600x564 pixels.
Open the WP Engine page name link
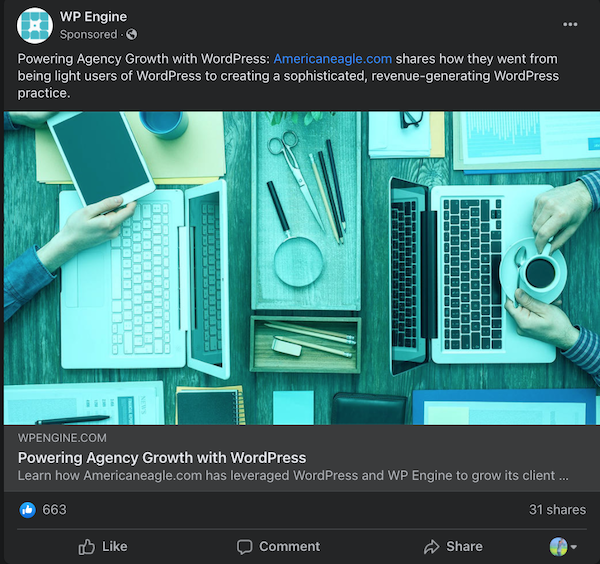(93, 17)
